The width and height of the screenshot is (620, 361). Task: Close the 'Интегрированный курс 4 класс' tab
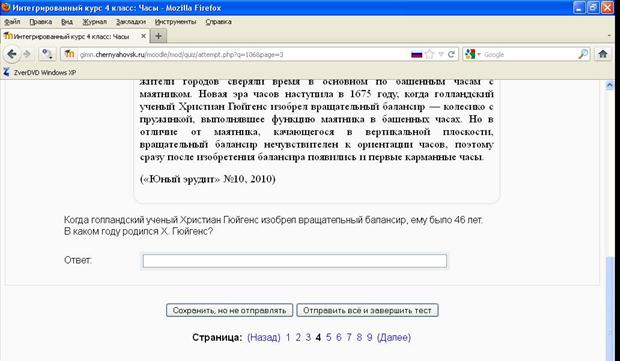click(144, 36)
